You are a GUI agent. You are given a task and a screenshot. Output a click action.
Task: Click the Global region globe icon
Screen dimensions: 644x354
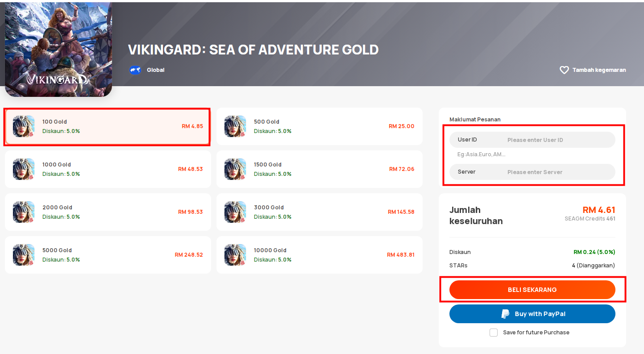[x=135, y=70]
